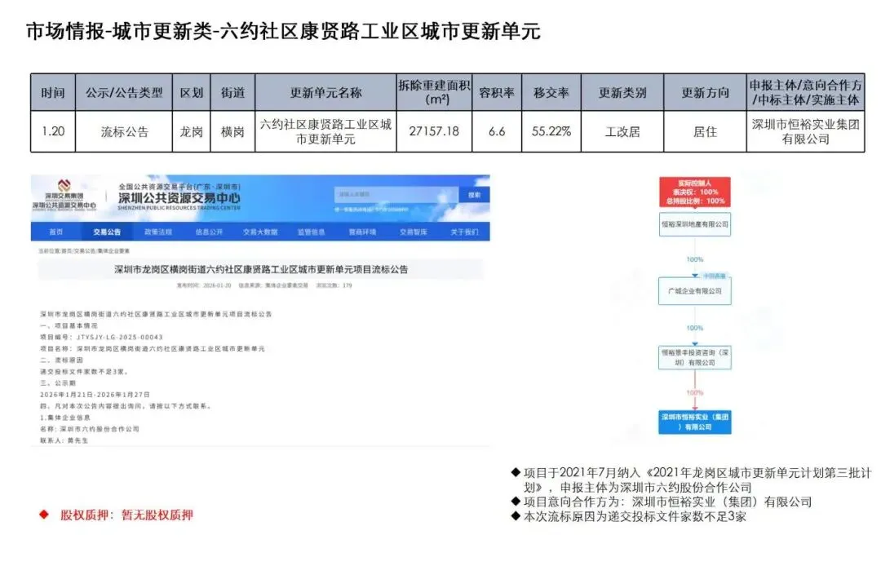Click the 恒裕景丰投资咨询 node

pos(695,358)
